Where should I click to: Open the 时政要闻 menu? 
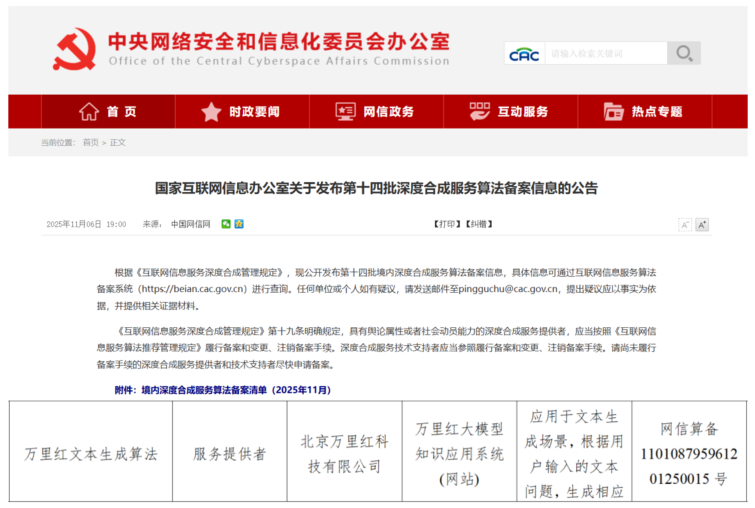tap(254, 112)
